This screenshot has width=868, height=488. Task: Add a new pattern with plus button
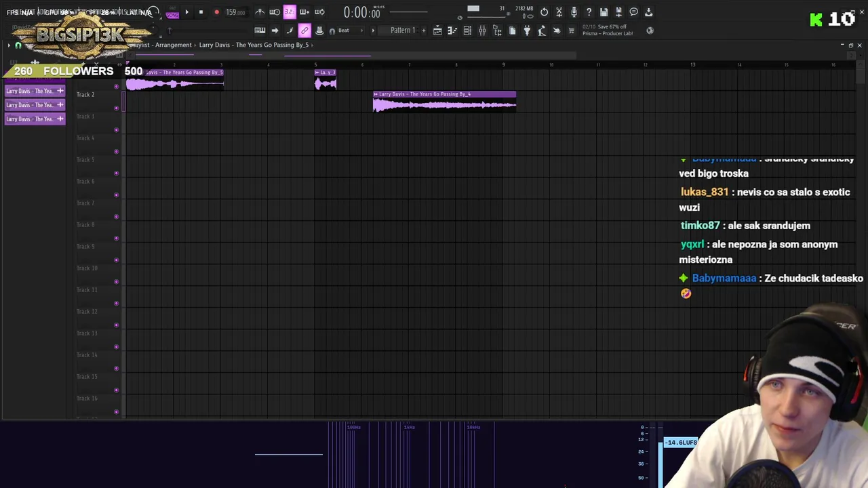pos(424,30)
